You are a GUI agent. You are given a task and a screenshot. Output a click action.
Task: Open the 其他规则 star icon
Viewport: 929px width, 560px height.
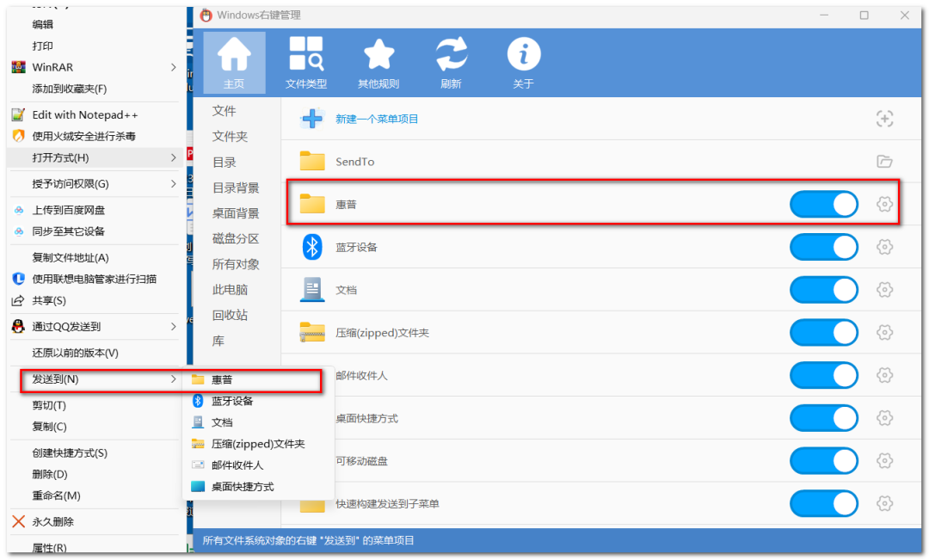click(378, 63)
